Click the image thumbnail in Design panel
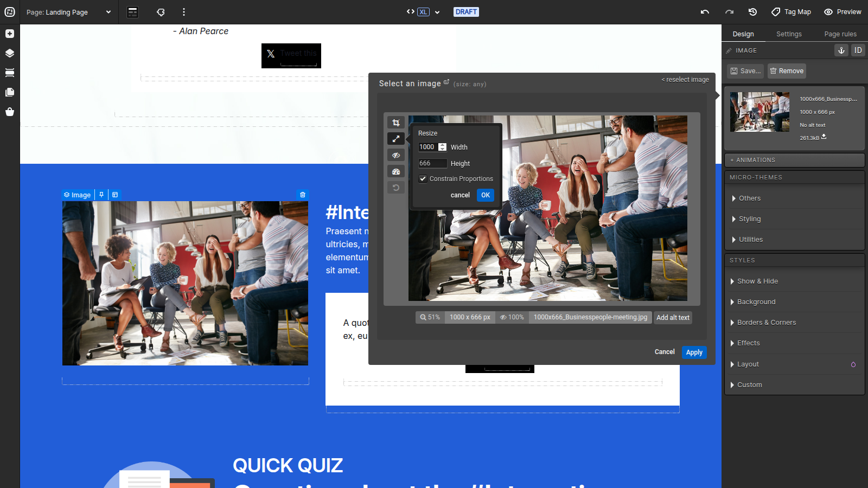This screenshot has height=488, width=868. 759,112
